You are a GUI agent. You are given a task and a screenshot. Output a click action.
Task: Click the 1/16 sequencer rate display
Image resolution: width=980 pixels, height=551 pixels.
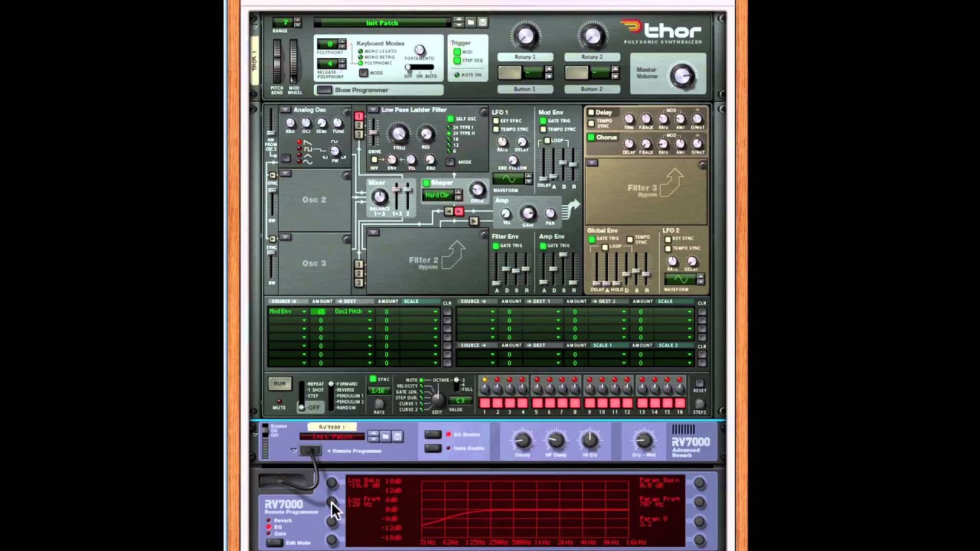(x=378, y=391)
